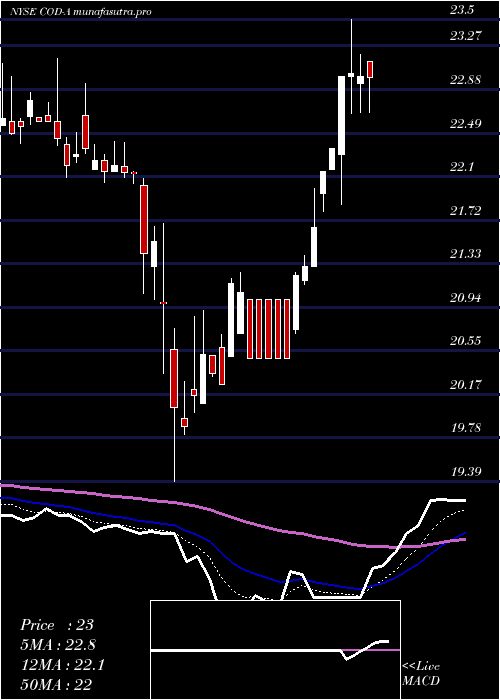Click the 23.5 price axis label
The image size is (500, 700).
point(462,11)
